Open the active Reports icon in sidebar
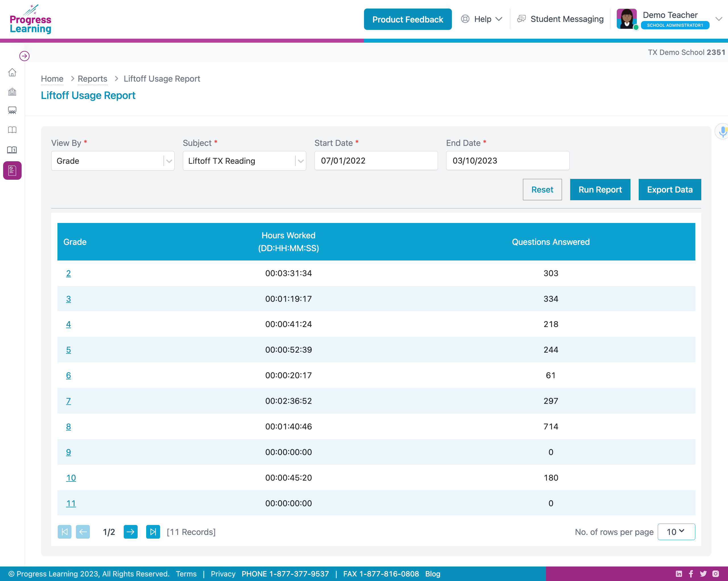Screen dimensions: 728x581 point(12,170)
